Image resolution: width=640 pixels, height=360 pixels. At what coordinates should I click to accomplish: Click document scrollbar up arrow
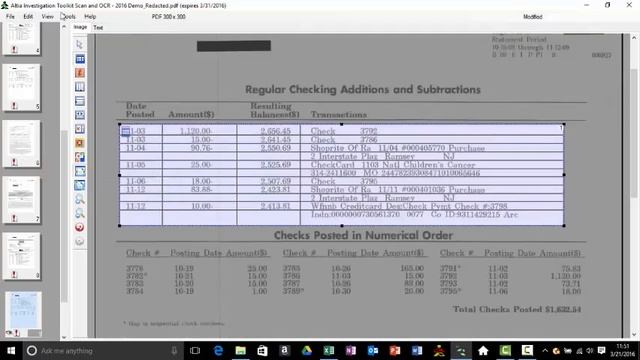click(634, 38)
